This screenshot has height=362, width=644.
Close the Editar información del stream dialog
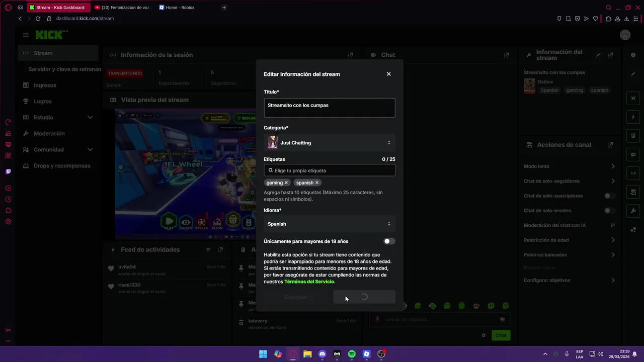[x=388, y=74]
